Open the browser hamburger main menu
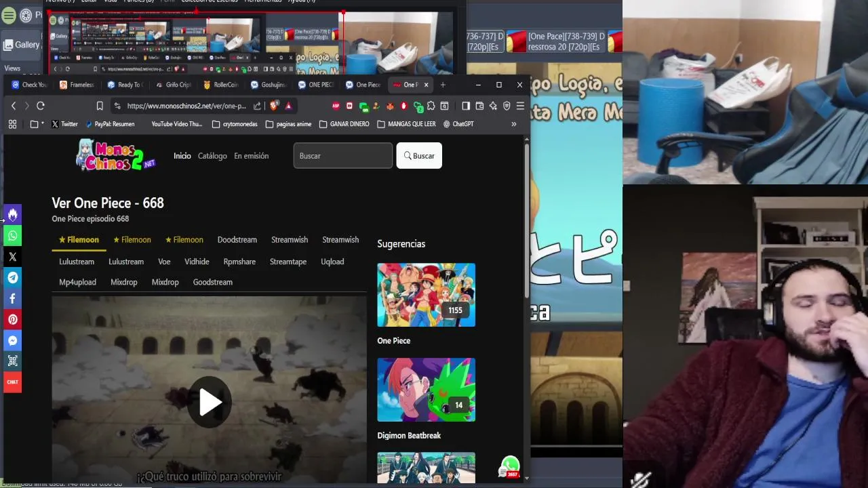The image size is (868, 488). click(520, 106)
